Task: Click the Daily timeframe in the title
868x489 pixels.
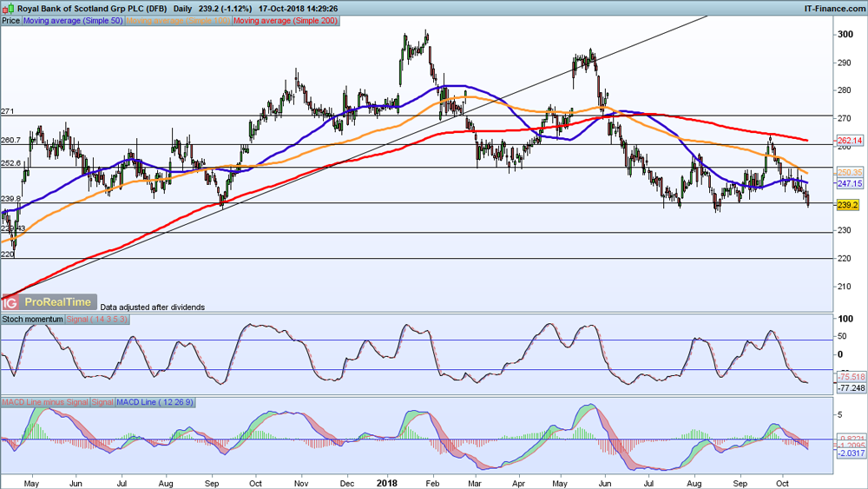Action: click(x=183, y=7)
